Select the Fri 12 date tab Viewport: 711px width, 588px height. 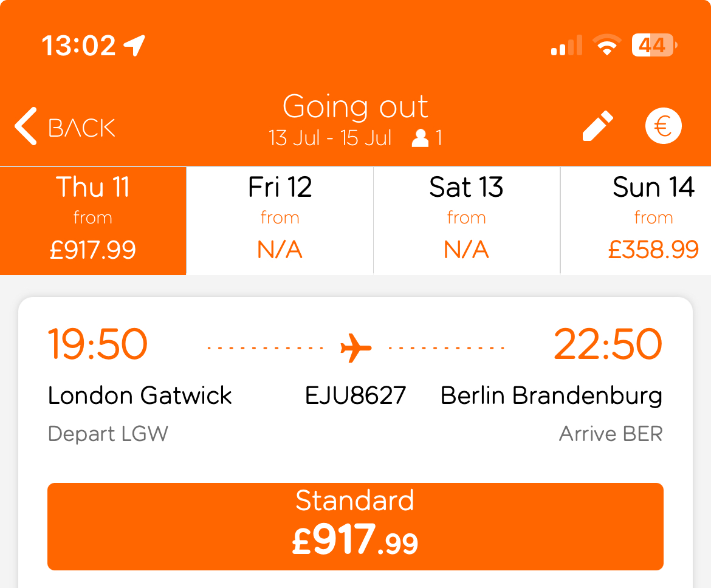280,220
